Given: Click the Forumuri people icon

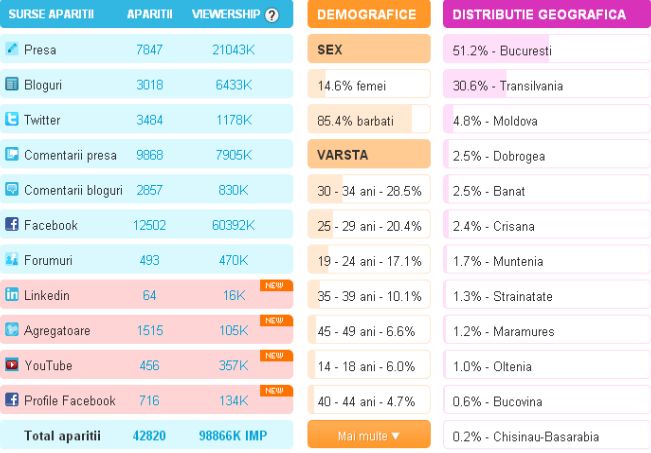Looking at the screenshot, I should tap(12, 260).
